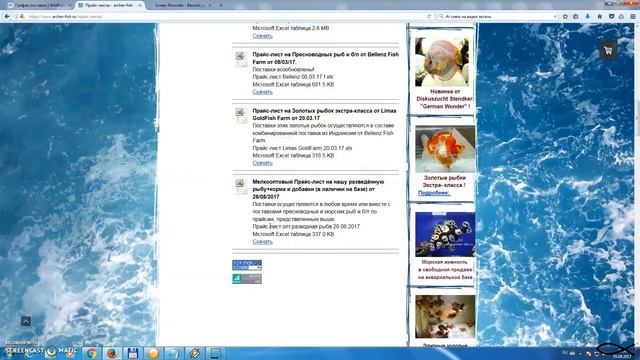Download the Мелкооптовый price list 337.0 KB
This screenshot has height=360, width=640.
tap(262, 242)
